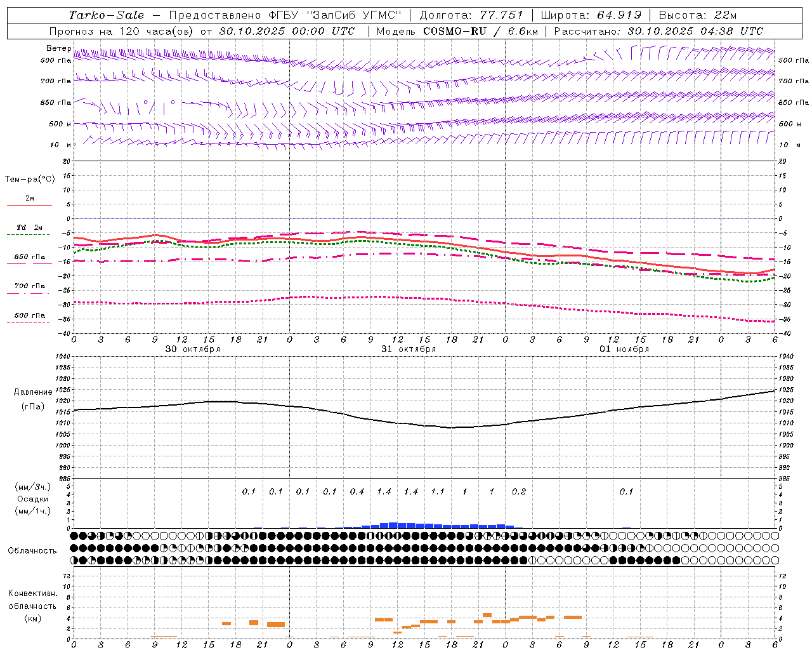Click the Tarko-Sale station title

pyautogui.click(x=106, y=15)
